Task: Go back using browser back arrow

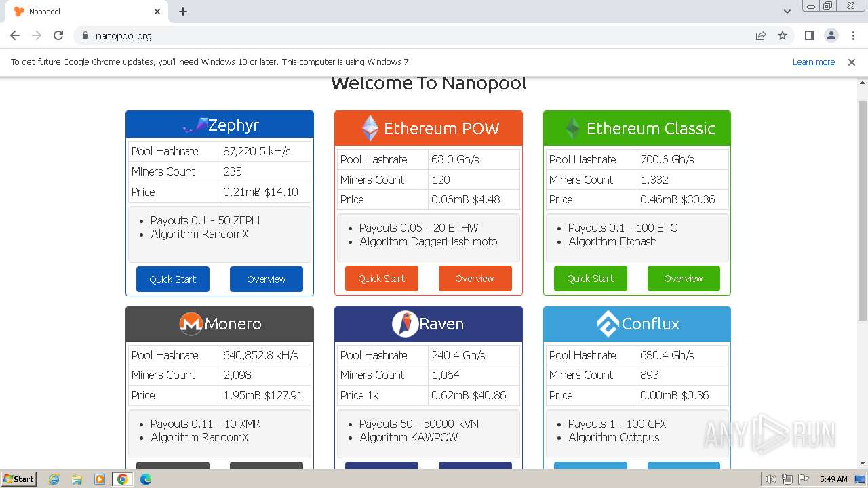Action: (15, 35)
